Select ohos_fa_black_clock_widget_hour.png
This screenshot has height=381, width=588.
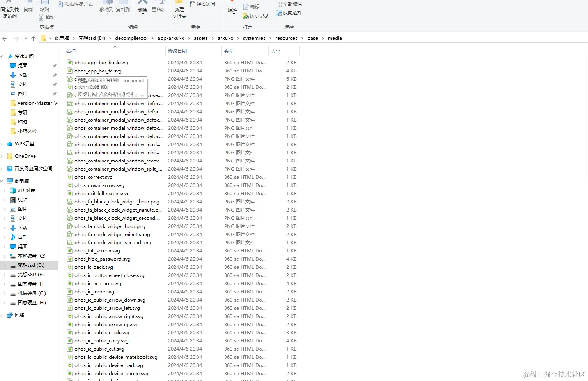117,202
